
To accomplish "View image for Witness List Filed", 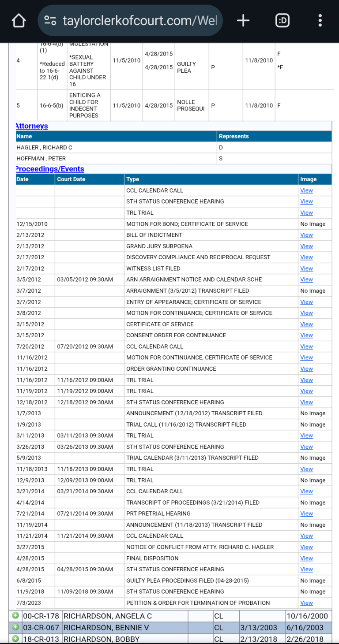I will coord(306,268).
